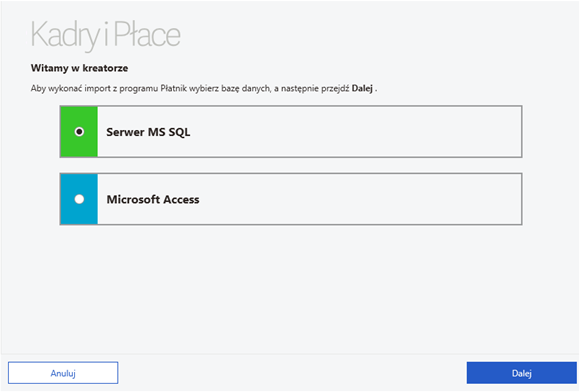Cancel the wizard with Anuluj button
The width and height of the screenshot is (580, 392).
pyautogui.click(x=63, y=373)
